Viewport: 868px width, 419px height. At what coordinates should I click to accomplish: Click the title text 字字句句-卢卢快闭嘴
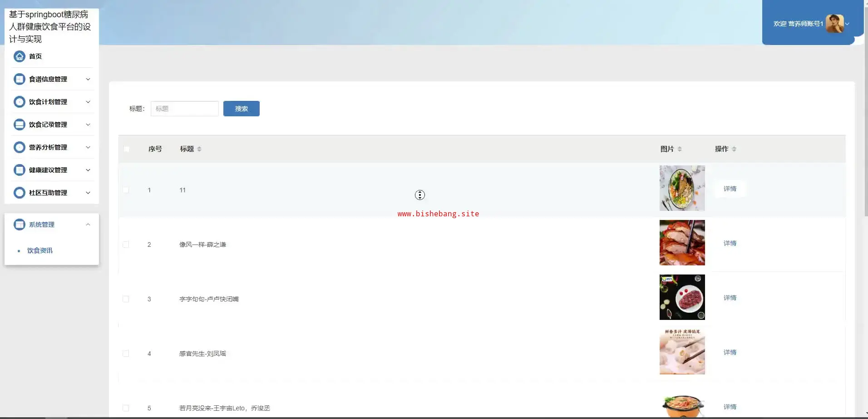pyautogui.click(x=209, y=299)
